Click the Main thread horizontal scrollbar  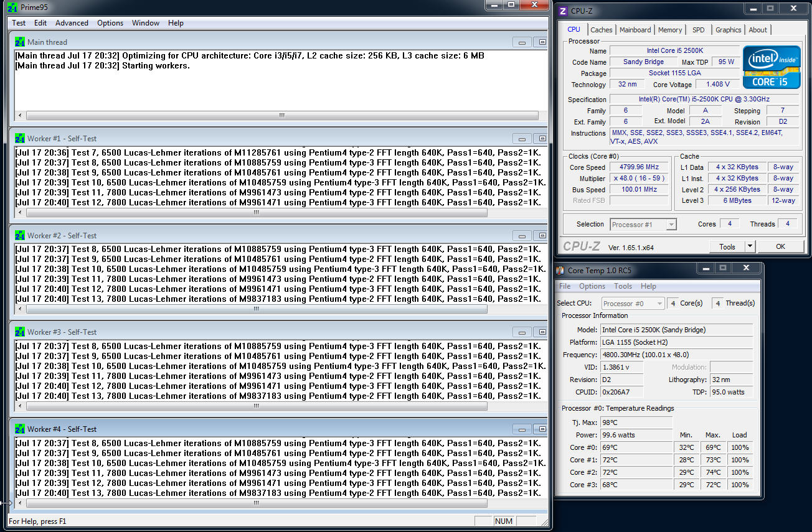[281, 116]
